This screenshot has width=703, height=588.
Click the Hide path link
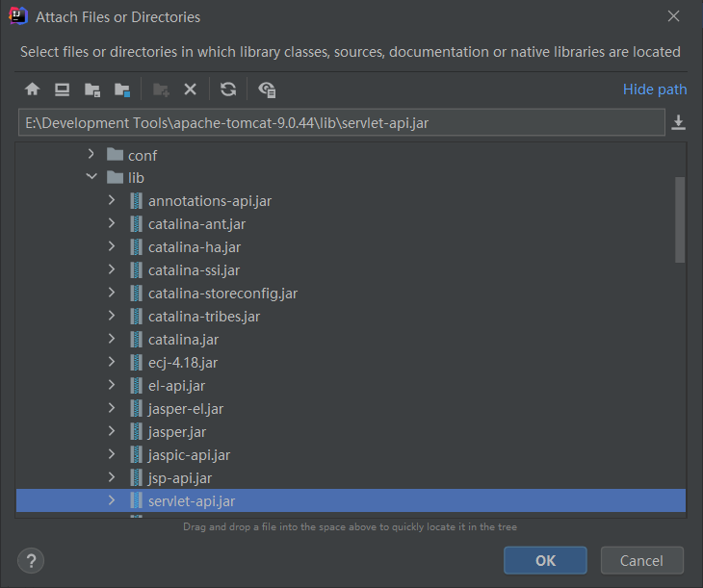(x=655, y=89)
